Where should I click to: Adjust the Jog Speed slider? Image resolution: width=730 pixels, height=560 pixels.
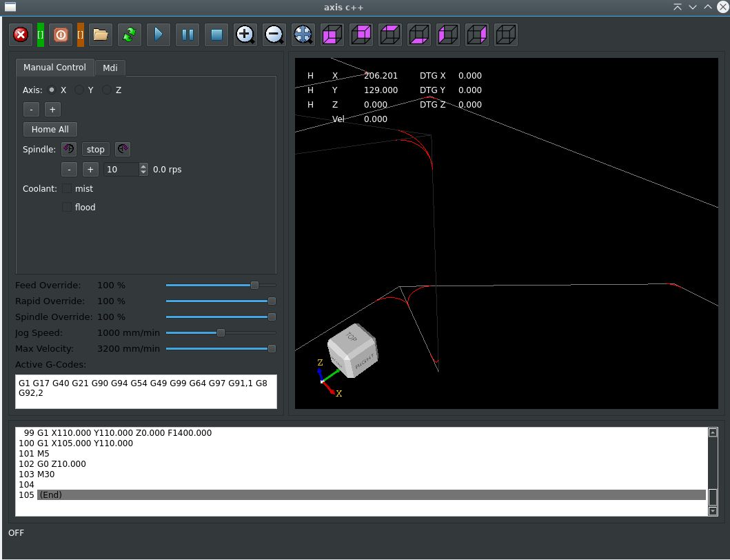click(x=221, y=332)
